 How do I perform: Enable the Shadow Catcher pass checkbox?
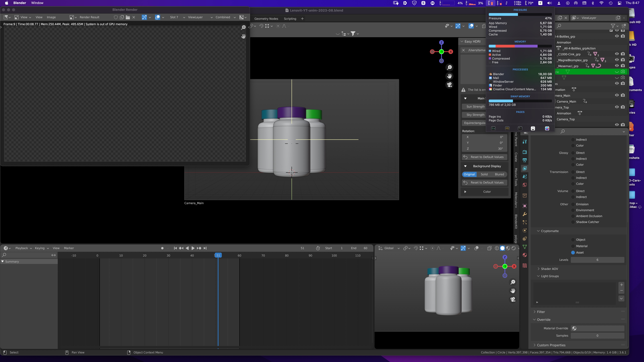[573, 222]
